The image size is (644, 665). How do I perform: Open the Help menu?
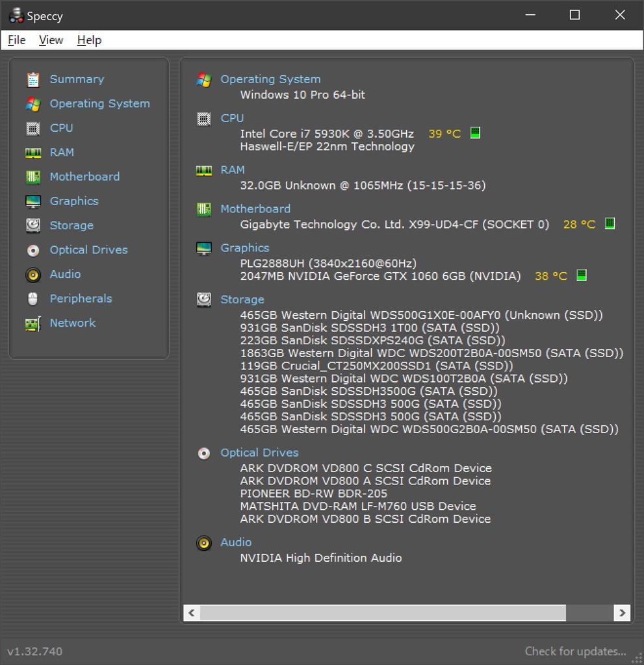(x=89, y=40)
